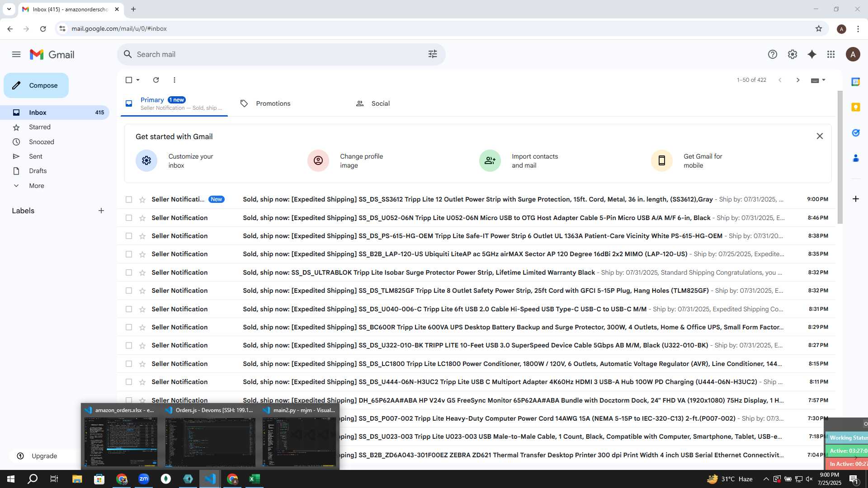Screen dimensions: 868x488
Task: Select the U040-006-C email checkbox
Action: click(x=129, y=309)
